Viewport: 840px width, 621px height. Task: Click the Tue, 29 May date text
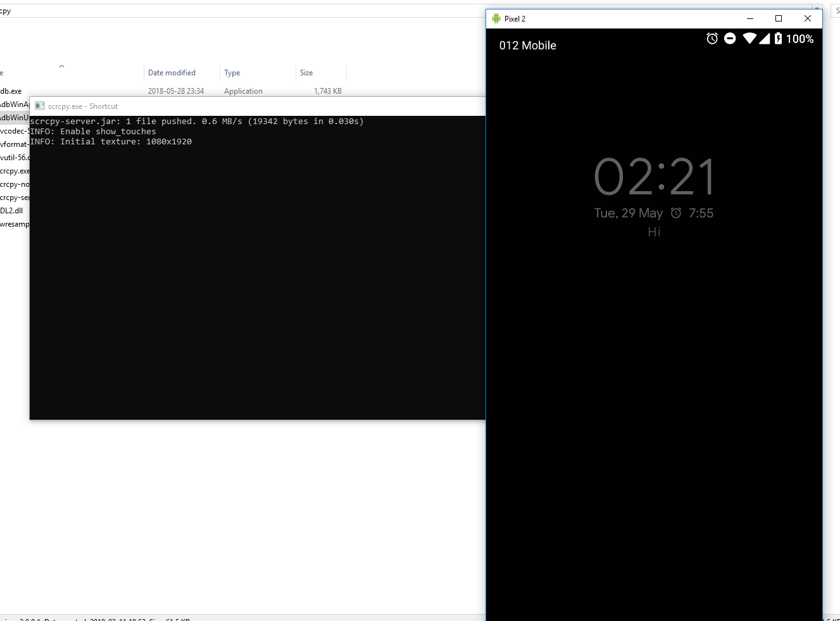(628, 213)
